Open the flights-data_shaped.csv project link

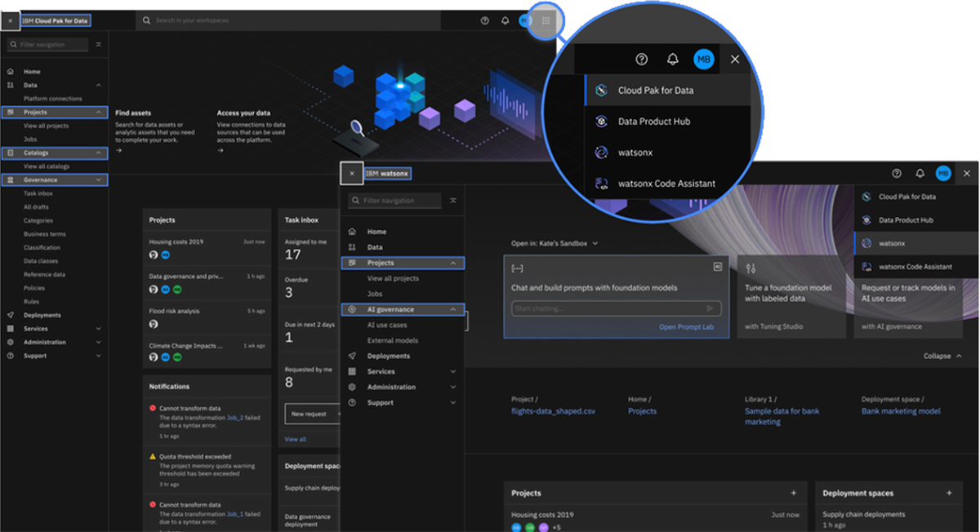click(x=553, y=411)
